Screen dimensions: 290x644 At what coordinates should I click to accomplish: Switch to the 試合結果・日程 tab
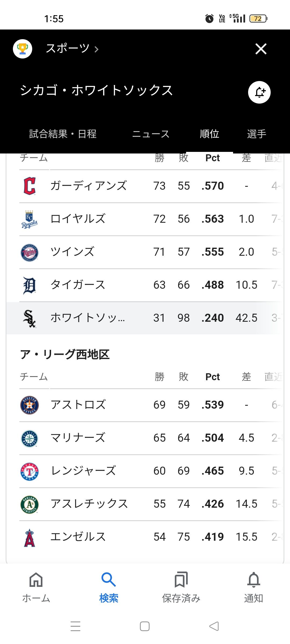coord(63,134)
